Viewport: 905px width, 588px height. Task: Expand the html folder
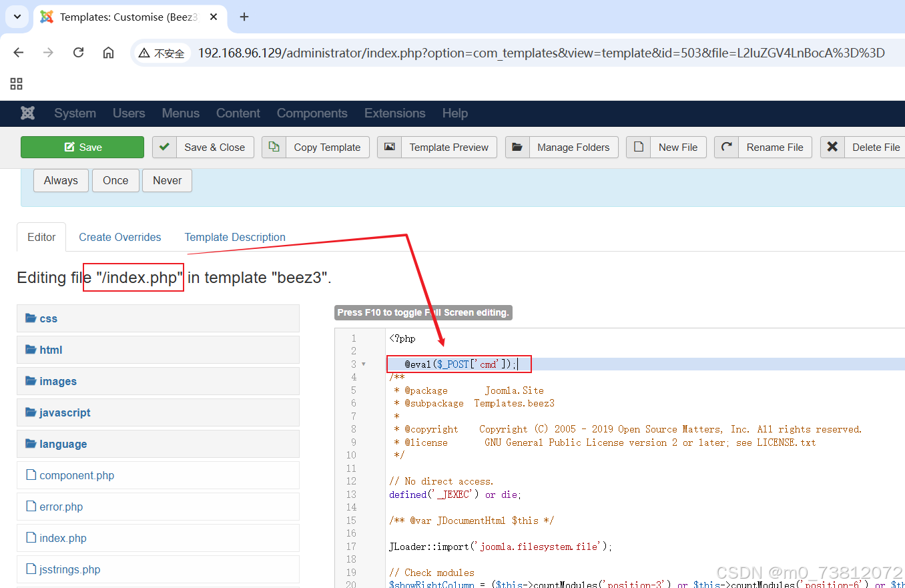[x=158, y=350]
